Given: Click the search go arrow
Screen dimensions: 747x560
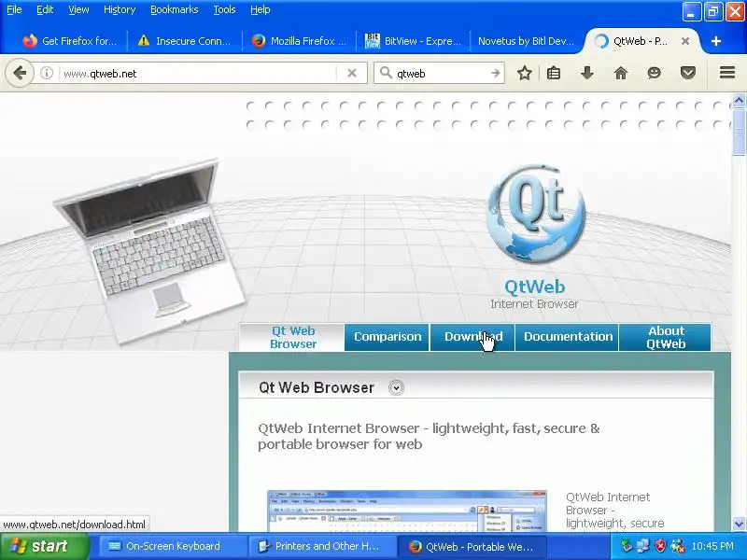Looking at the screenshot, I should (496, 74).
